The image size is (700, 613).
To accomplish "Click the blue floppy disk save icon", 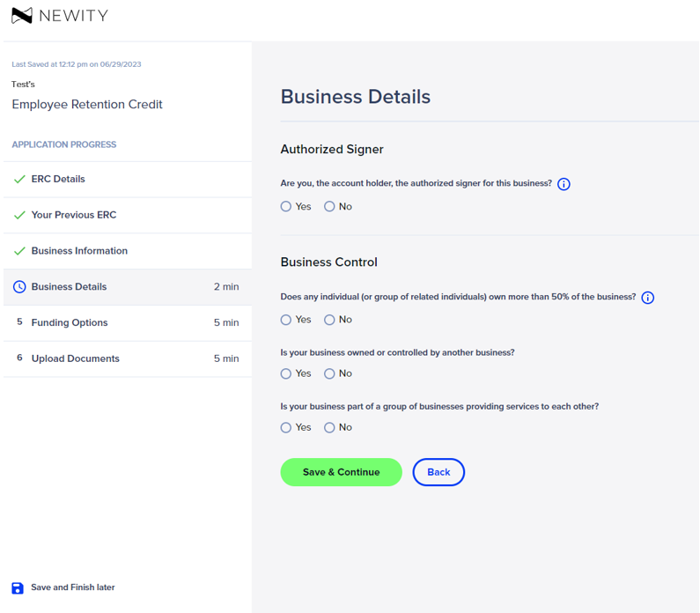I will tap(18, 588).
